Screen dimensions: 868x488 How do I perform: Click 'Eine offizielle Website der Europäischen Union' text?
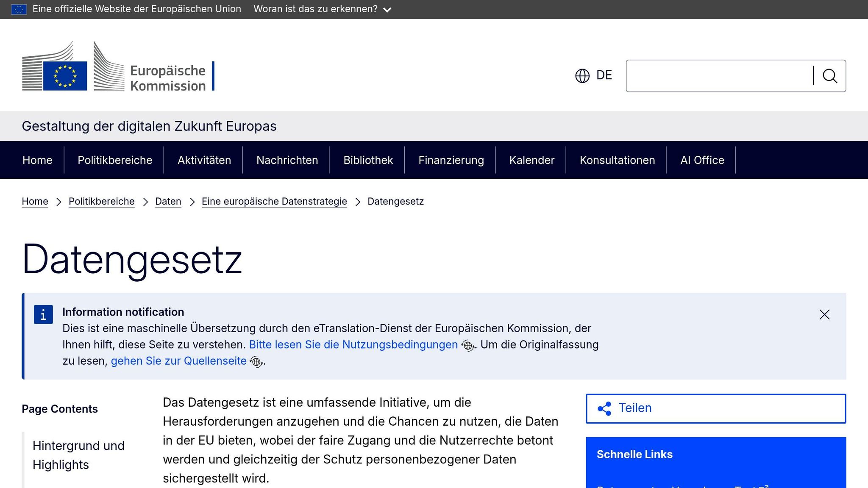point(137,9)
